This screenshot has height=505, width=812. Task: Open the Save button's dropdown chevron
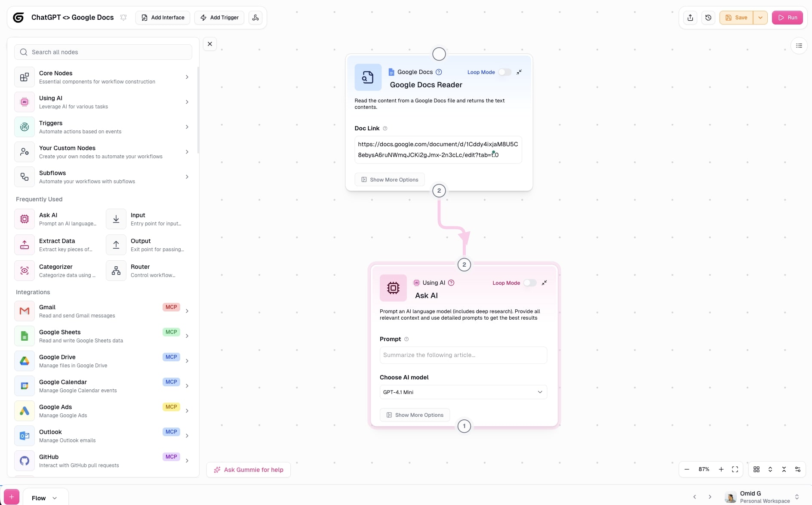point(760,17)
